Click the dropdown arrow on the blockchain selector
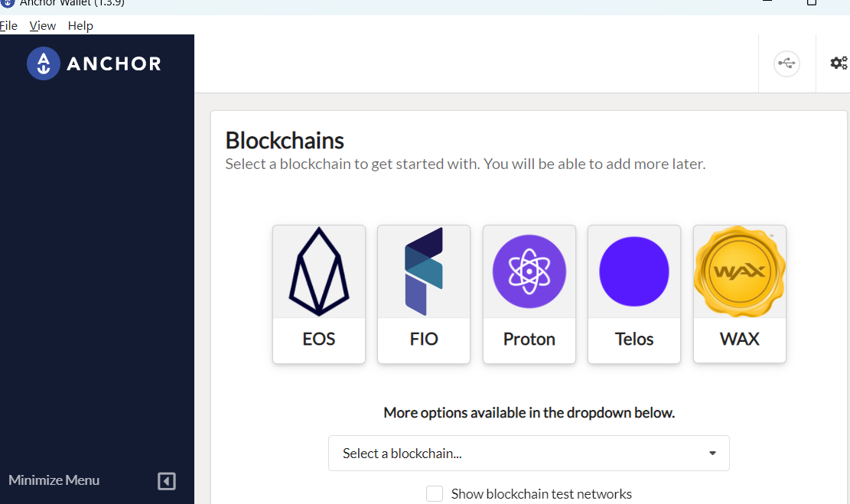 coord(712,453)
